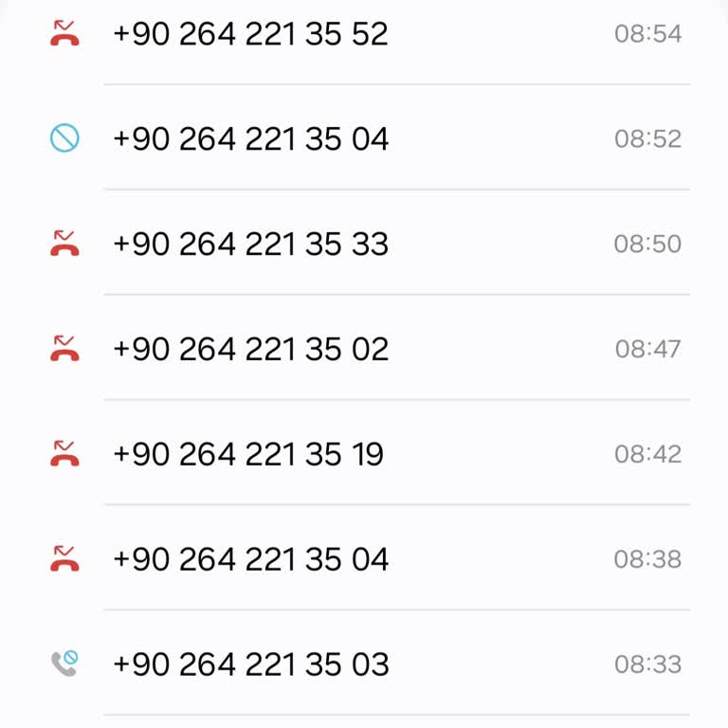Tap the 08:42 call time
Viewport: 728px width, 728px height.
click(647, 455)
